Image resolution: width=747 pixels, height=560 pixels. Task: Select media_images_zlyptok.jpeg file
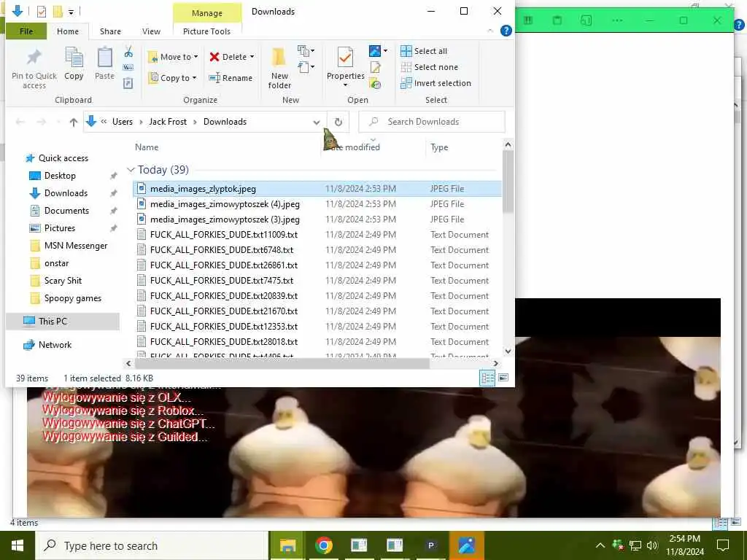pyautogui.click(x=317, y=189)
